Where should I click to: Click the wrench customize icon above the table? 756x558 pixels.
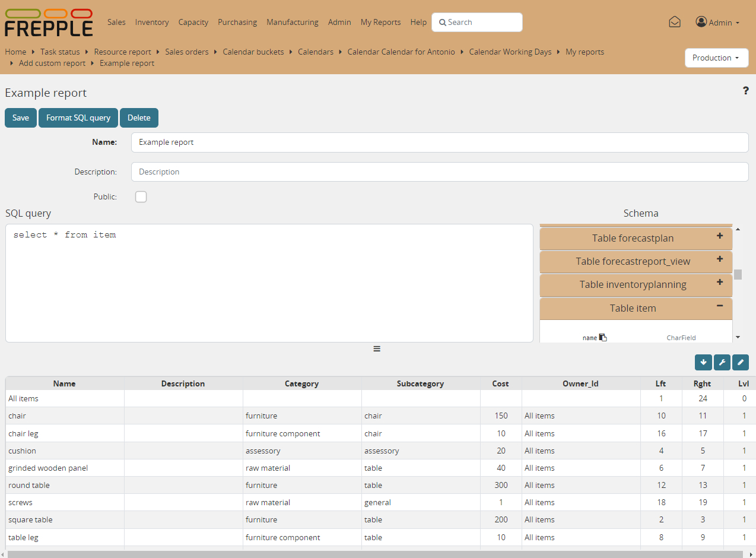[722, 362]
